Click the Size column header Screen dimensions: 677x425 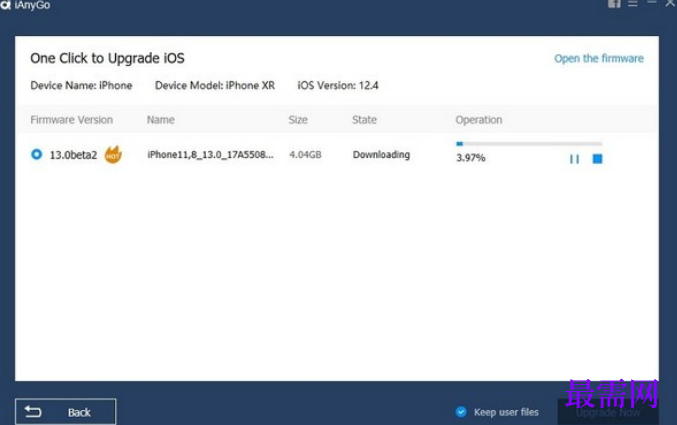tap(298, 120)
